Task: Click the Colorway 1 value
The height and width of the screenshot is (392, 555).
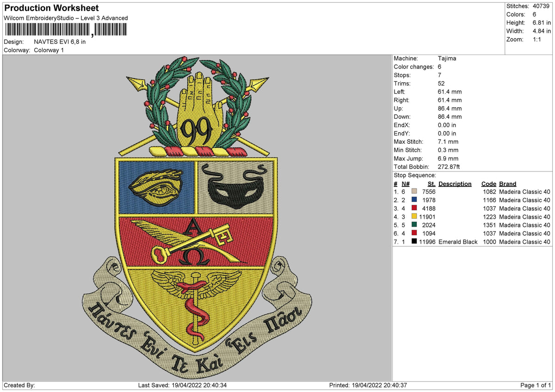Action: 49,50
